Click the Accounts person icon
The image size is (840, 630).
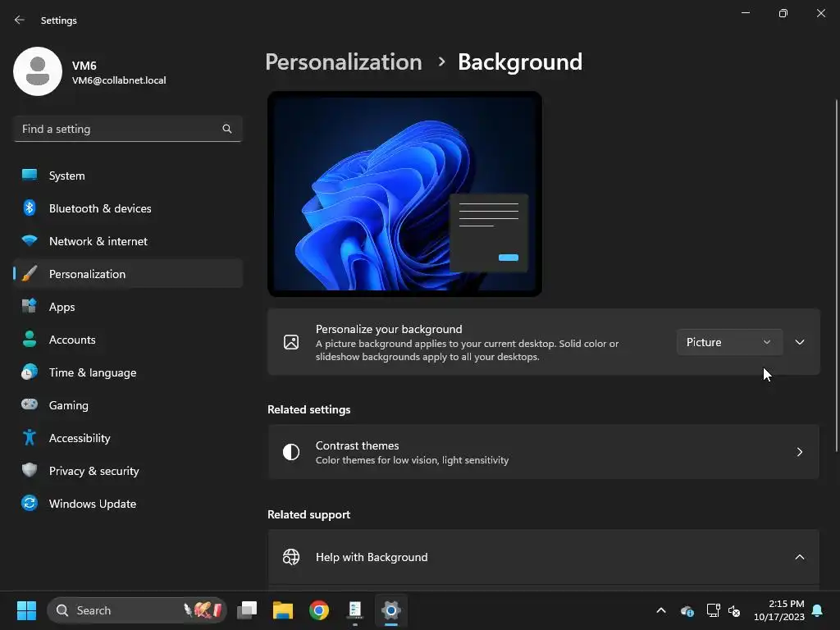coord(30,339)
